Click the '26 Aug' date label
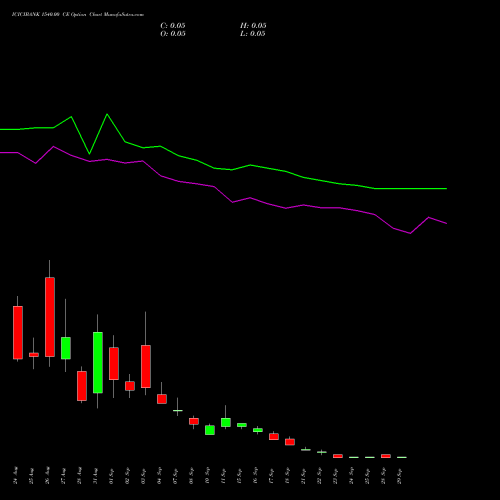Viewport: 500px width, 500px height. pyautogui.click(x=48, y=476)
